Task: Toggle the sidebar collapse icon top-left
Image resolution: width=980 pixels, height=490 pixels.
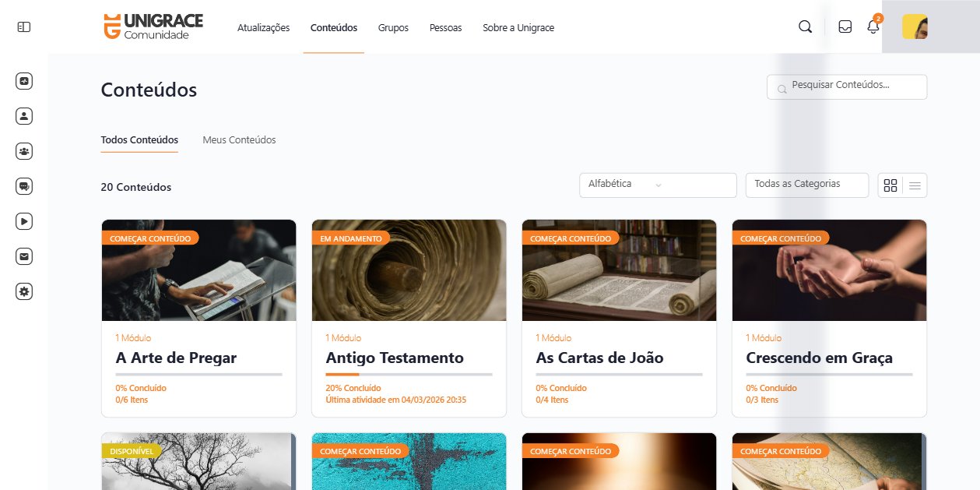Action: pos(23,26)
